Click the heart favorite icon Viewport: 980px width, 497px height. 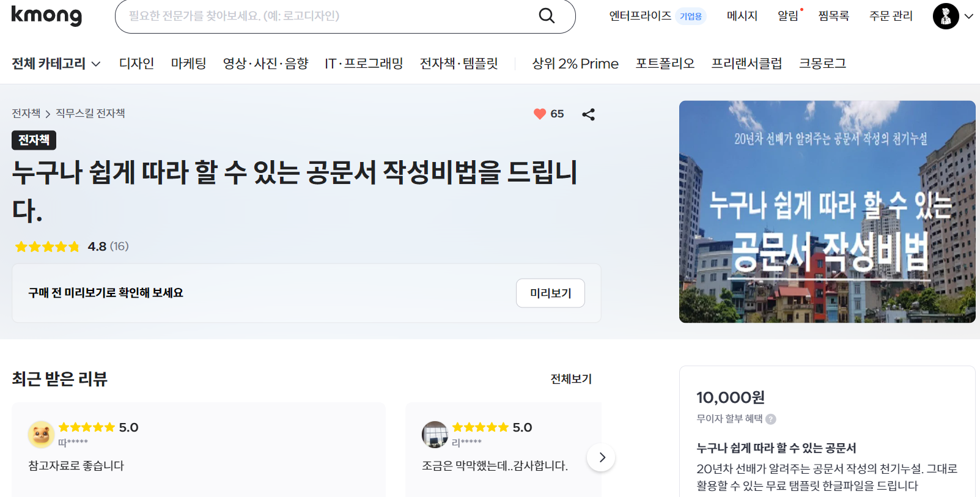(x=539, y=114)
